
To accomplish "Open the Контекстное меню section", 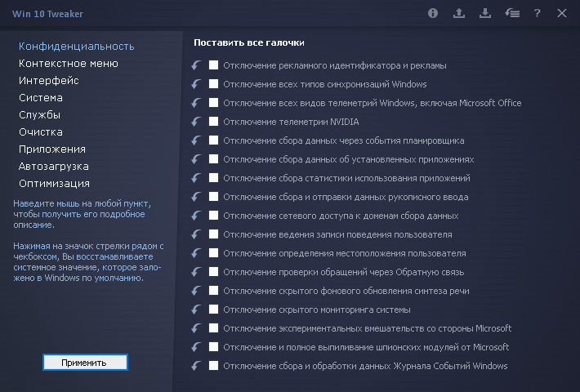I will [69, 63].
